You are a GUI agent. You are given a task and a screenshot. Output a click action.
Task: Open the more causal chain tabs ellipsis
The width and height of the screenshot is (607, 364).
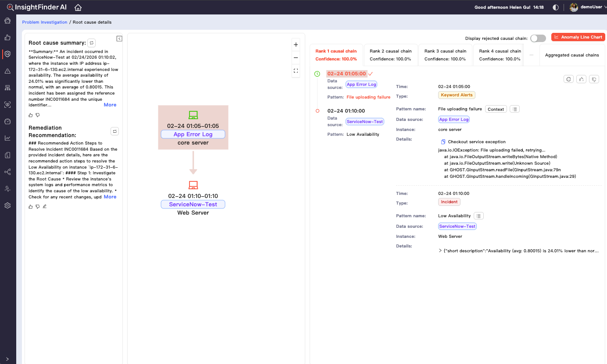(x=531, y=55)
